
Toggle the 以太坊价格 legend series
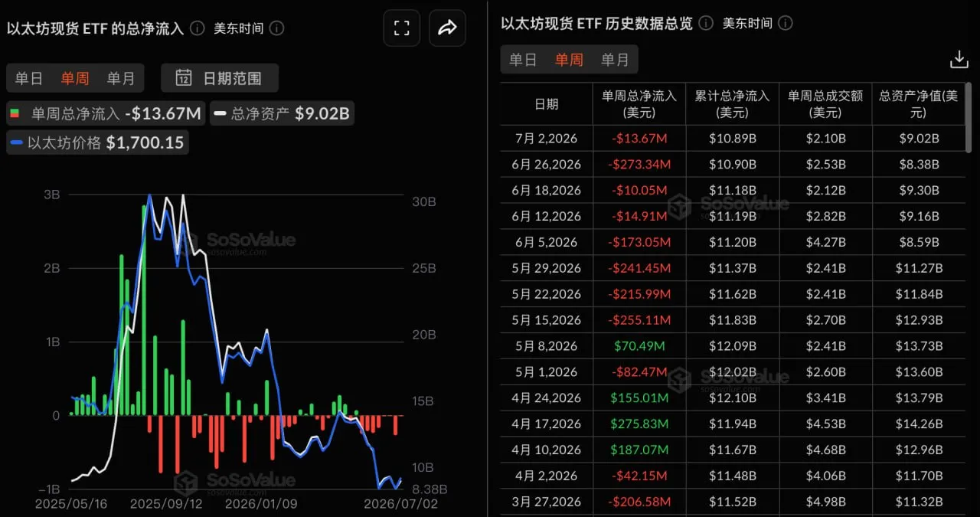point(97,142)
